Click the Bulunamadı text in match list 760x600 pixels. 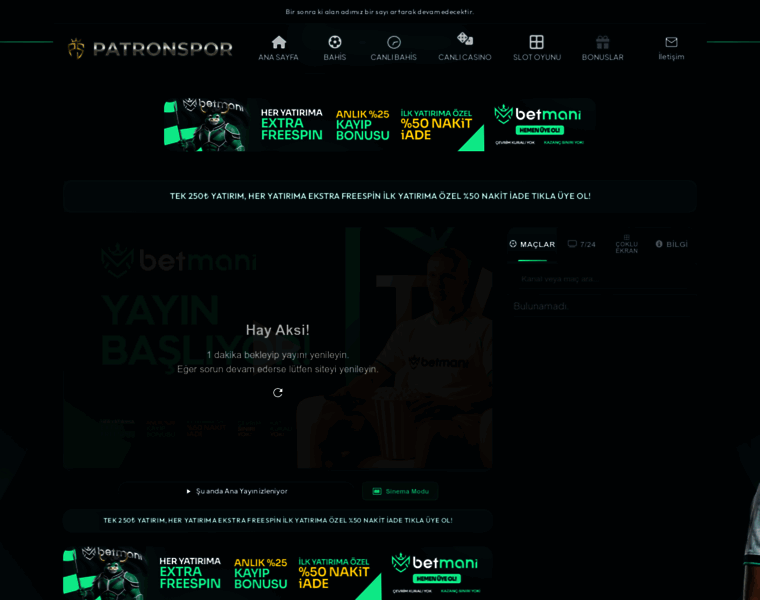pyautogui.click(x=540, y=306)
